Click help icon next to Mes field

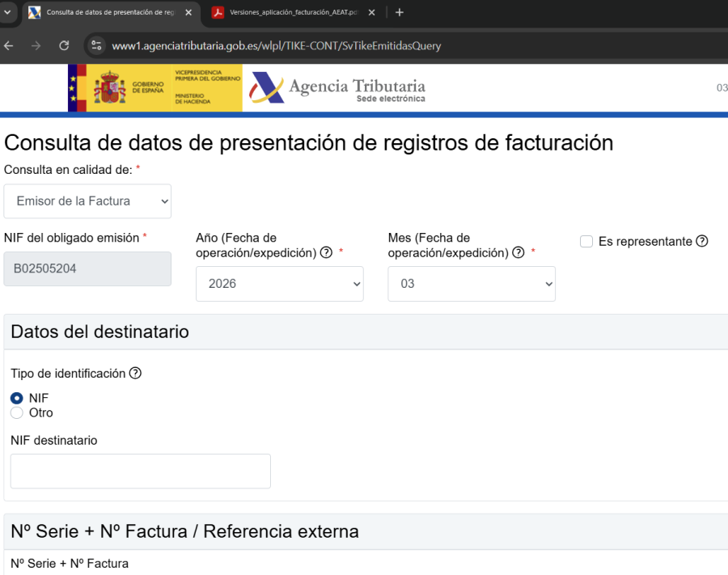point(518,252)
